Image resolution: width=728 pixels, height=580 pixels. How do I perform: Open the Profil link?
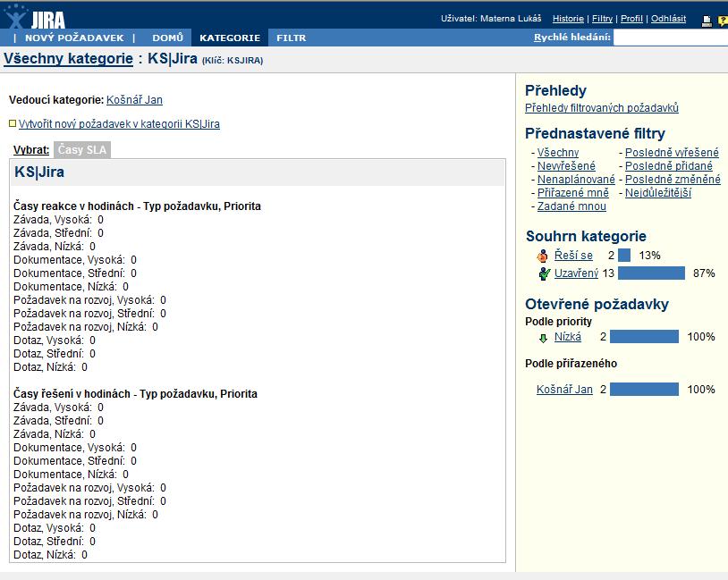631,19
